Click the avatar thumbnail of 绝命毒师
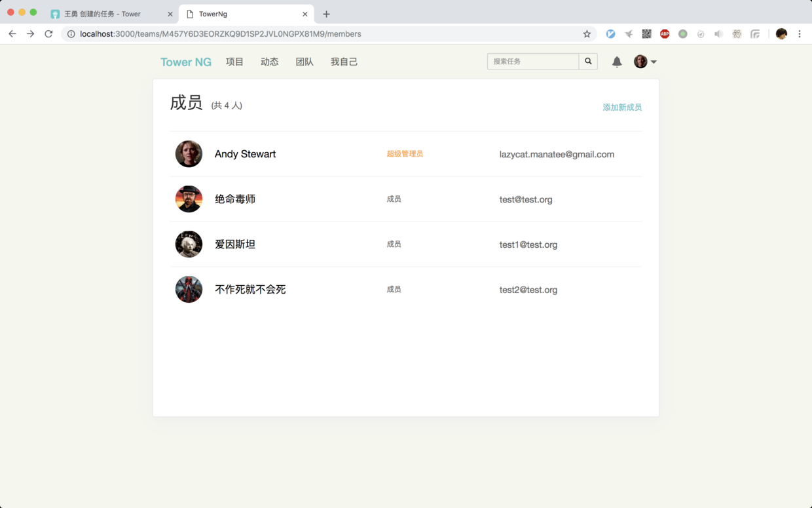812x508 pixels. tap(189, 199)
